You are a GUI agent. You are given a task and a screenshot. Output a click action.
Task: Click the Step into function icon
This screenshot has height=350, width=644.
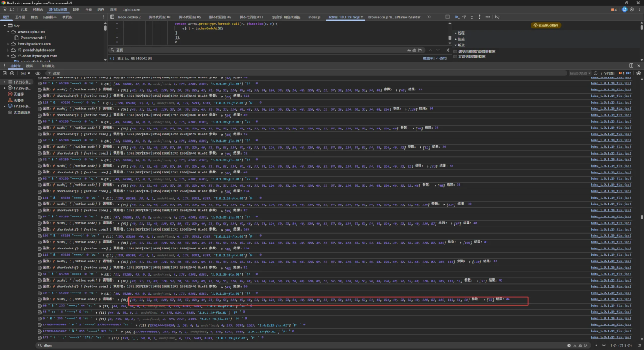(472, 17)
